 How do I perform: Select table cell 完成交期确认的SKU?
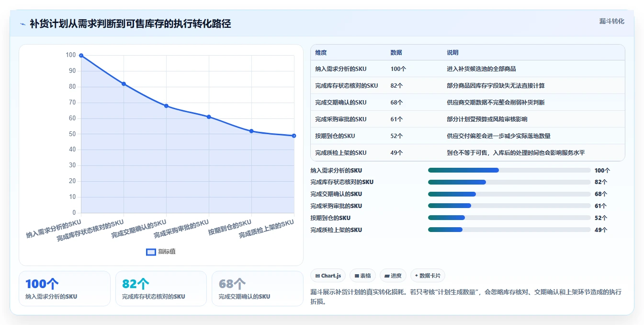click(x=341, y=103)
